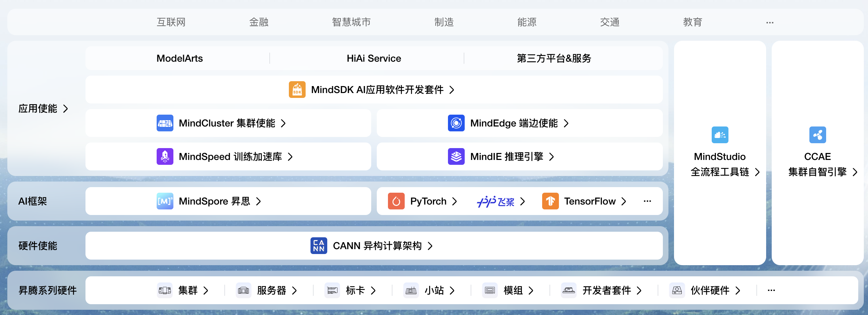
Task: Open the chevron after 小站
Action: coord(452,291)
